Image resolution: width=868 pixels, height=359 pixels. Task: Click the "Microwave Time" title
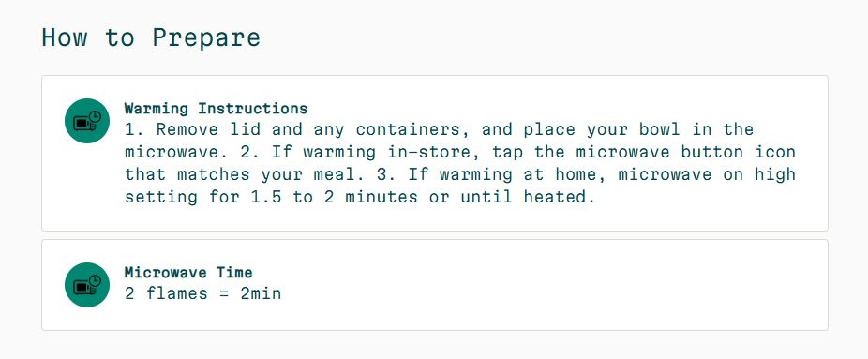pos(188,272)
